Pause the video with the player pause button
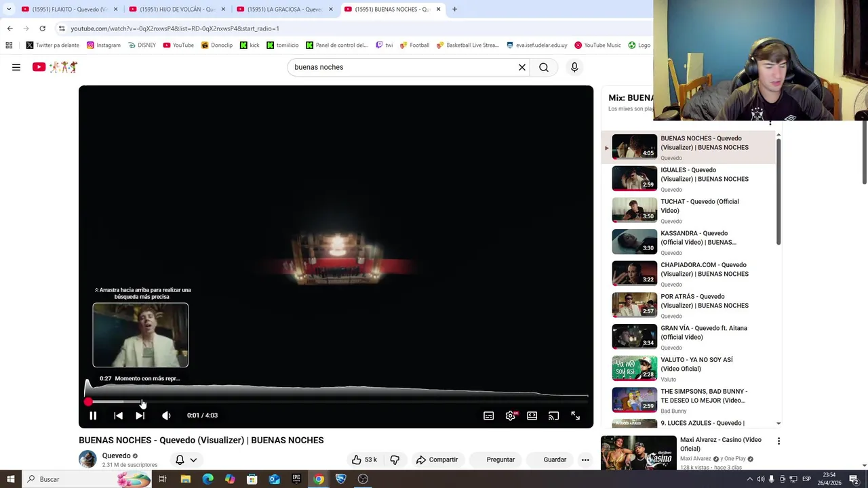 click(93, 415)
